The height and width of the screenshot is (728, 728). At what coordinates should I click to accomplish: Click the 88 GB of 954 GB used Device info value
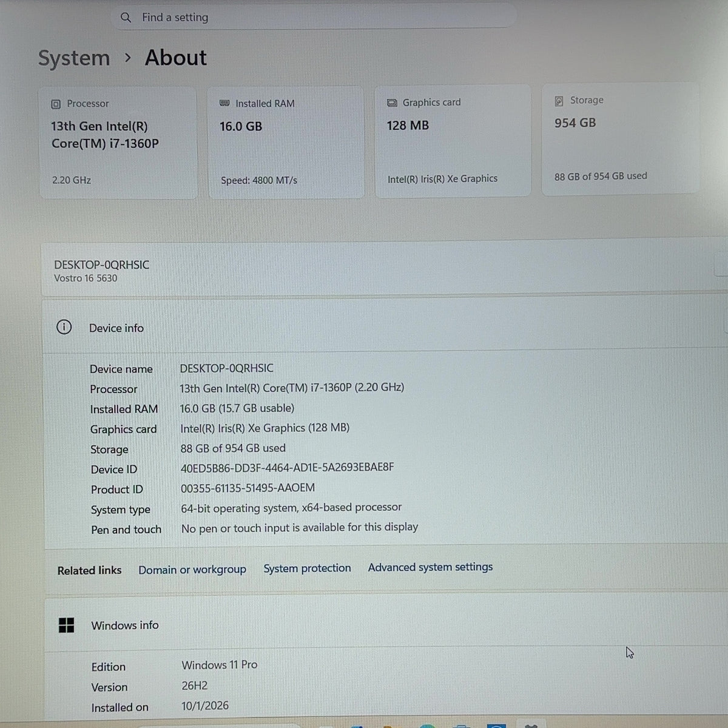233,448
